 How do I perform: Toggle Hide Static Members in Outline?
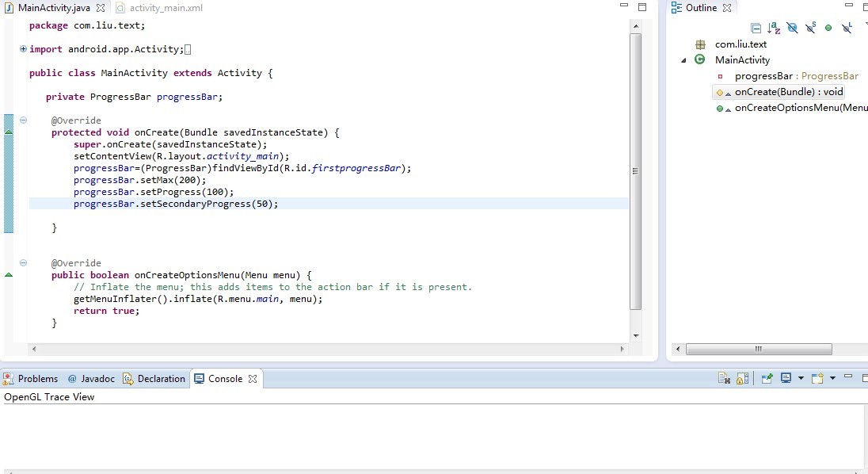tap(810, 28)
